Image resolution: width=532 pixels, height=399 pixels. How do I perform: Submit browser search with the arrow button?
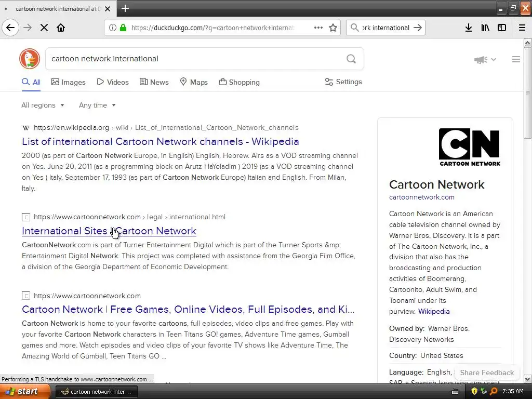click(418, 28)
